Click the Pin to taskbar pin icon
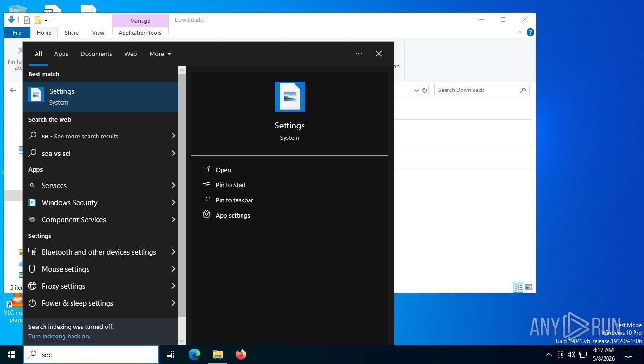 point(206,200)
